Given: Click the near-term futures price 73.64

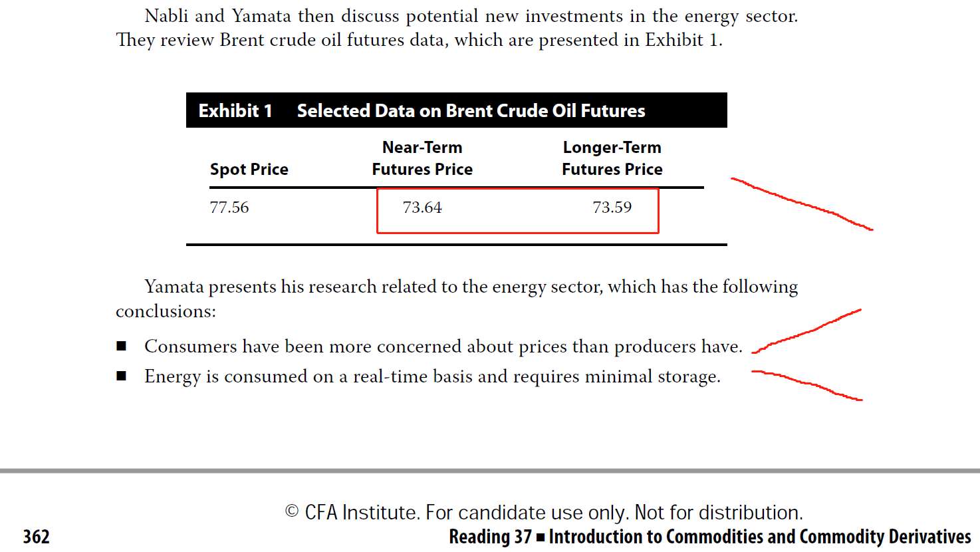Looking at the screenshot, I should point(422,207).
